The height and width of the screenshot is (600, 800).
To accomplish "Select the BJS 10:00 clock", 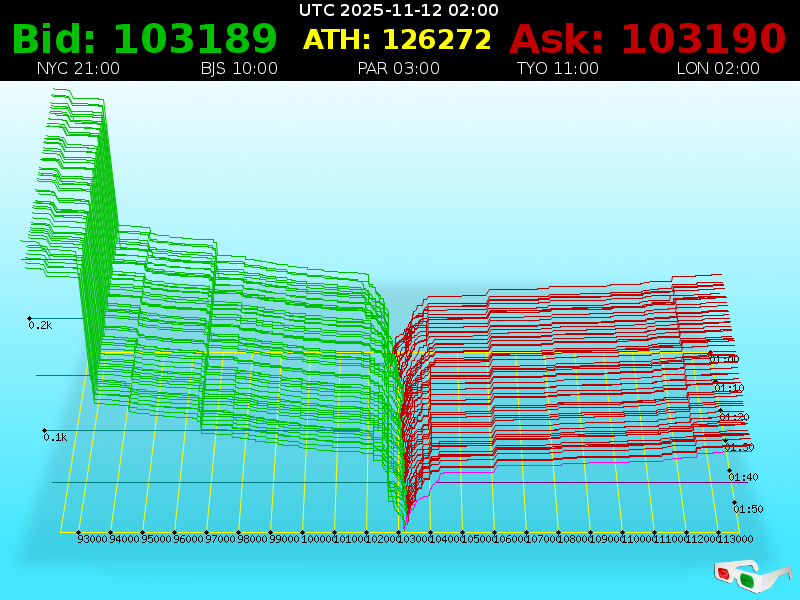I will pyautogui.click(x=239, y=69).
